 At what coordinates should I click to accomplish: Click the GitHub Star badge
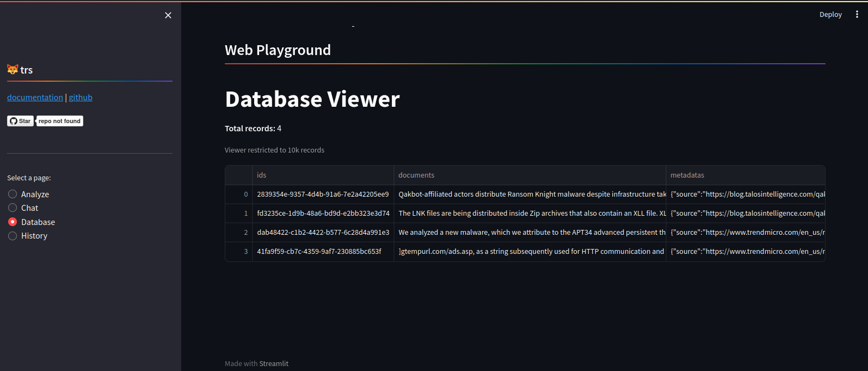20,121
